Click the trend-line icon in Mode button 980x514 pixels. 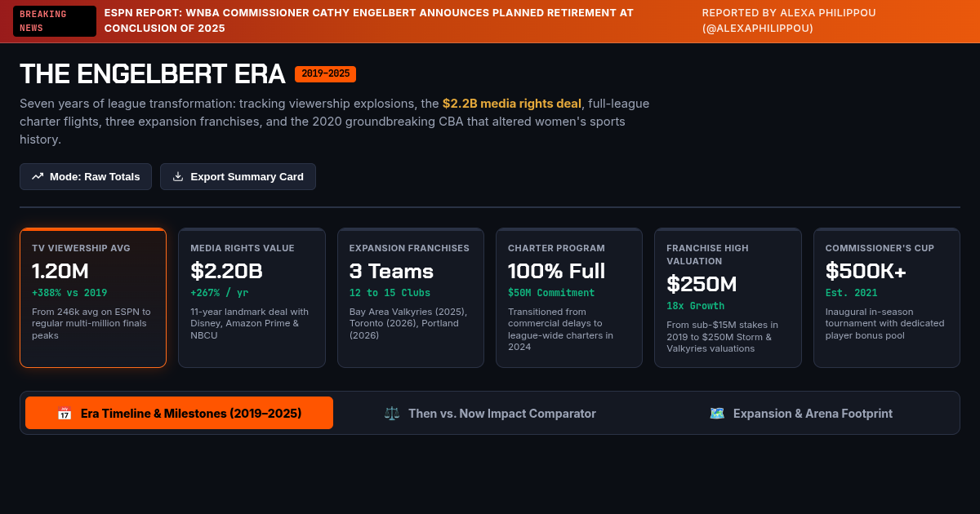click(38, 176)
